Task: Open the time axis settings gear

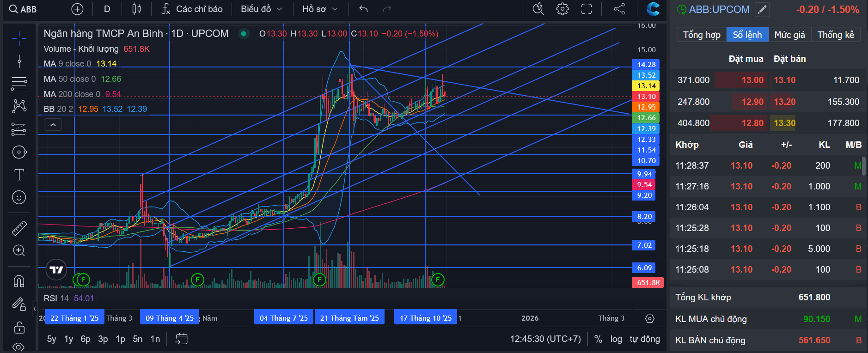Action: (650, 318)
